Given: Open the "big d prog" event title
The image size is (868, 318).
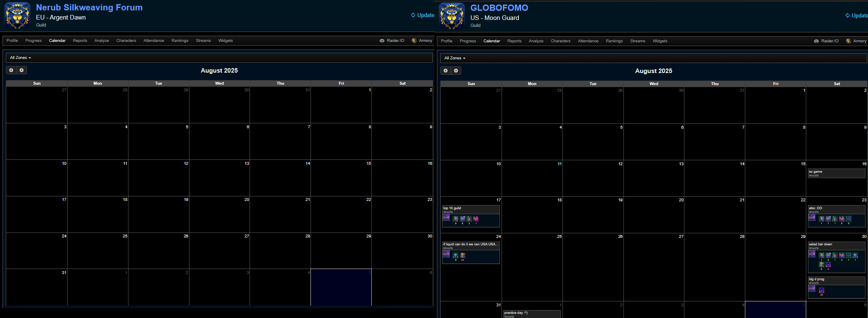Looking at the screenshot, I should pyautogui.click(x=817, y=279).
